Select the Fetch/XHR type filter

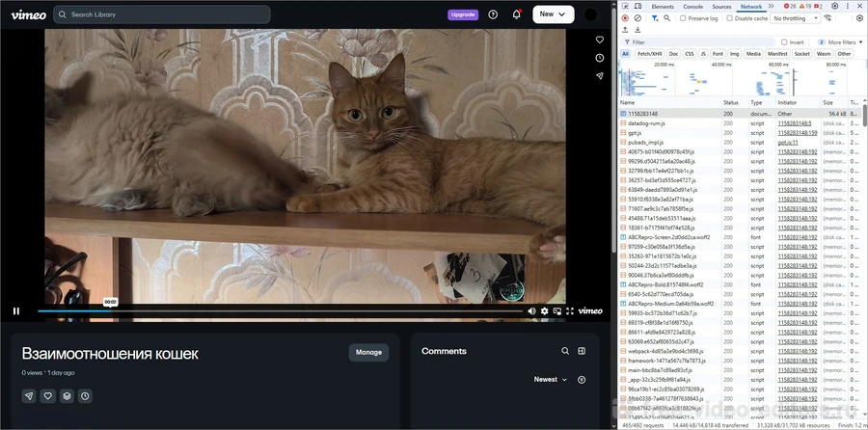tap(649, 54)
